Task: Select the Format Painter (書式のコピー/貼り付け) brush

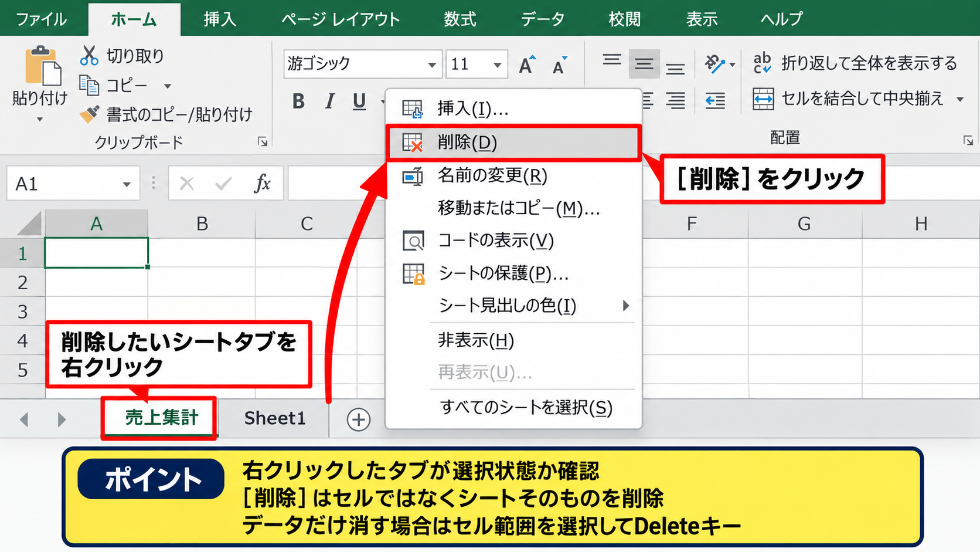Action: coord(89,114)
